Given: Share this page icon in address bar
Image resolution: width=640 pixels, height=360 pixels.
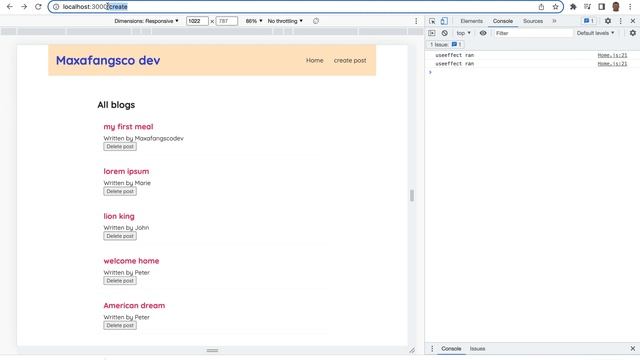Looking at the screenshot, I should (541, 7).
